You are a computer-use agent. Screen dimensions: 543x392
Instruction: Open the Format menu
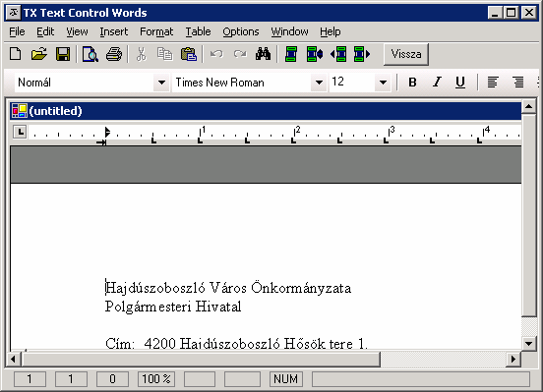(x=156, y=31)
